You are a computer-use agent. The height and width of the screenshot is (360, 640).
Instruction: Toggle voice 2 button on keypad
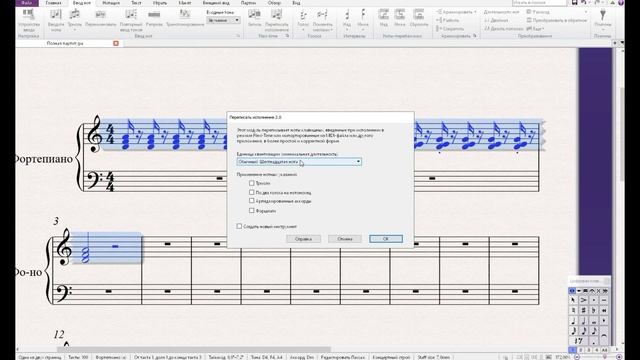[580, 350]
